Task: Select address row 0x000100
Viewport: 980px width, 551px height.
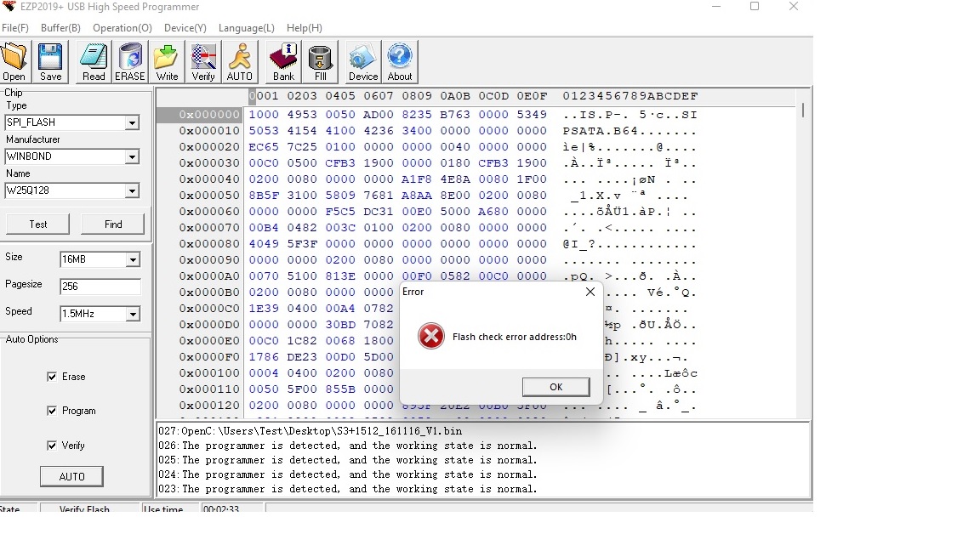Action: pos(208,373)
